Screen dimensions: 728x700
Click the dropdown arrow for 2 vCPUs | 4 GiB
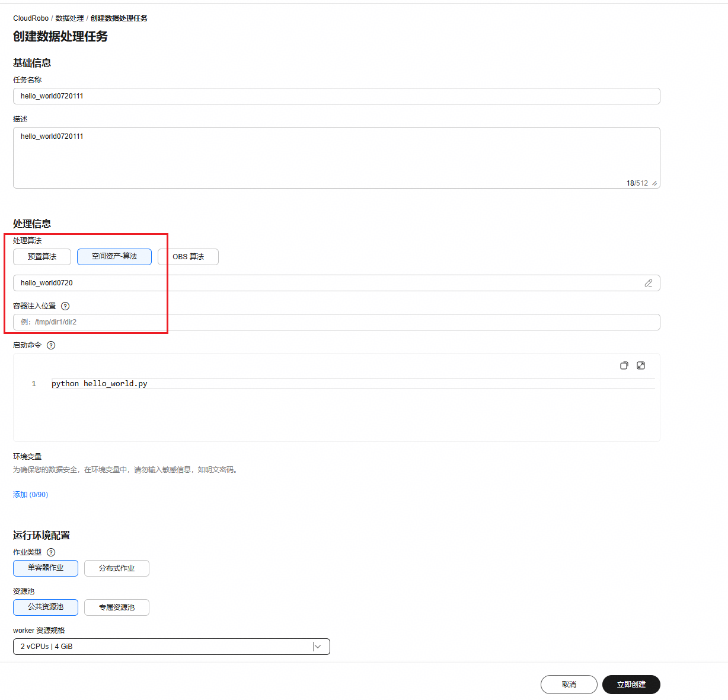318,647
